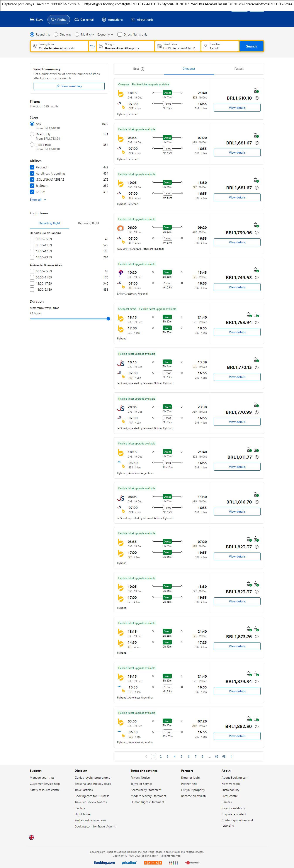Click the View summary button
The width and height of the screenshot is (294, 868).
tap(69, 86)
